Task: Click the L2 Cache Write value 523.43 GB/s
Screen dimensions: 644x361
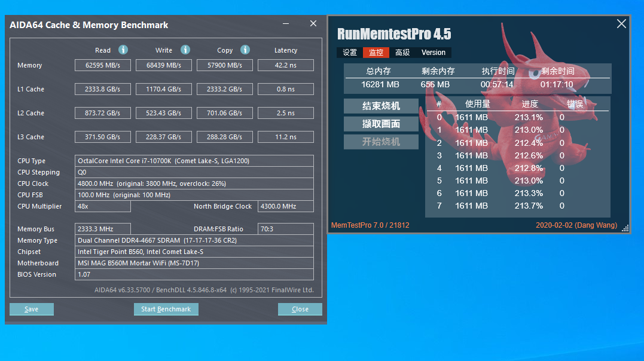Action: pyautogui.click(x=163, y=113)
